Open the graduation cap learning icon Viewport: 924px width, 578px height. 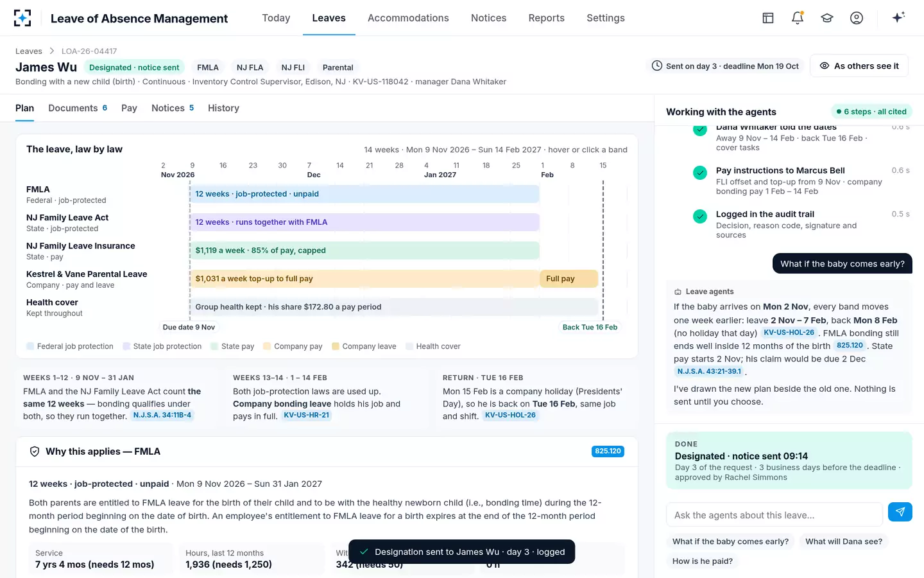827,18
